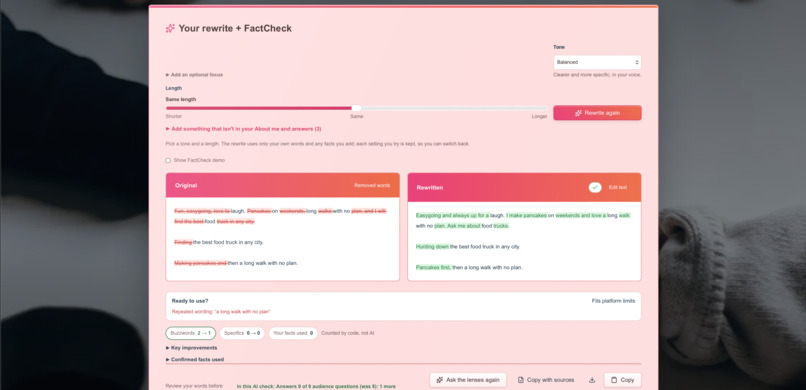Click the Fits platform limits text
Screen dimensions: 806x390
coord(613,301)
